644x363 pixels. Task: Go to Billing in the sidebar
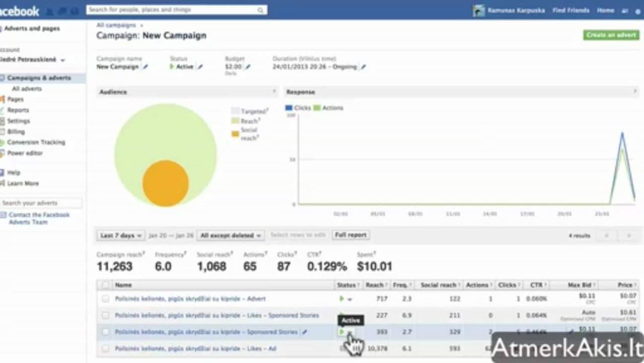click(16, 132)
